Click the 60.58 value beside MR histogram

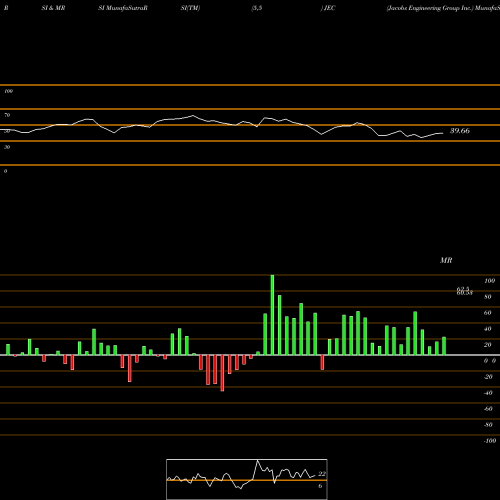[465, 293]
